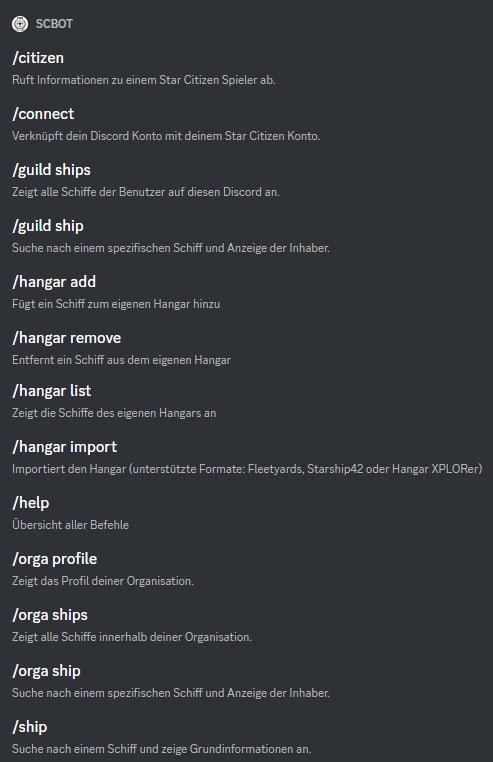This screenshot has height=762, width=493.
Task: Pick the /ship command entry
Action: tap(30, 727)
